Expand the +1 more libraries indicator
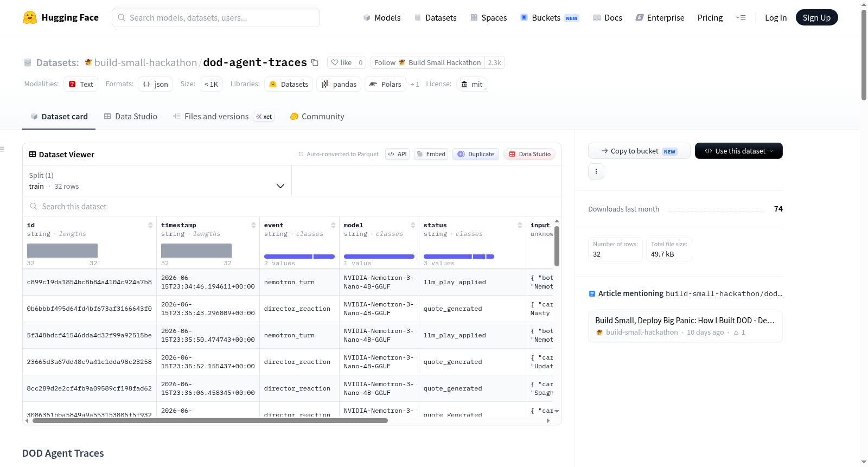The height and width of the screenshot is (467, 868). point(415,85)
